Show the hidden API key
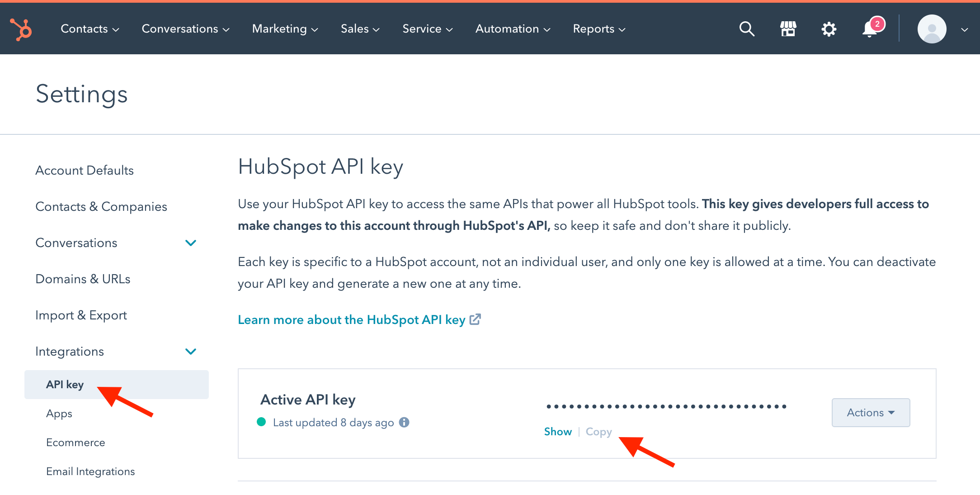 click(x=558, y=432)
